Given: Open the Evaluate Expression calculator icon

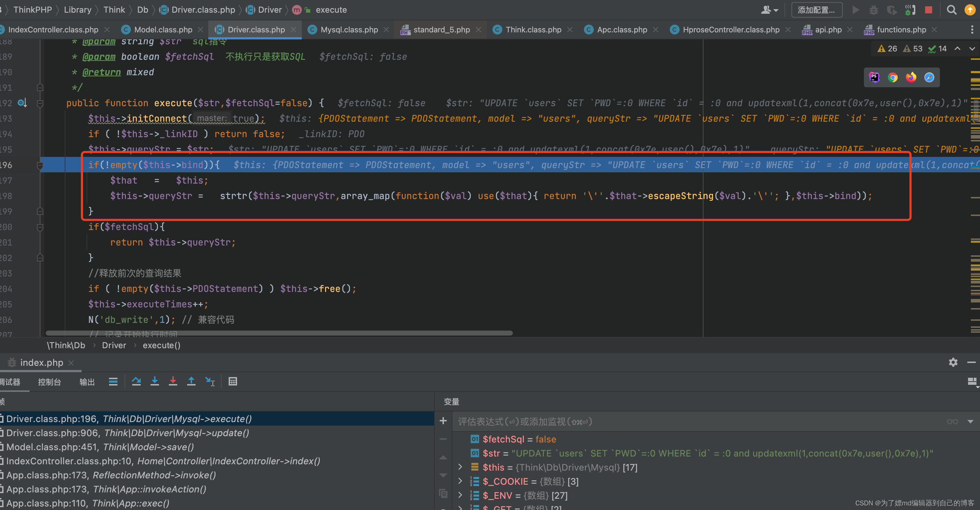Looking at the screenshot, I should coord(233,382).
